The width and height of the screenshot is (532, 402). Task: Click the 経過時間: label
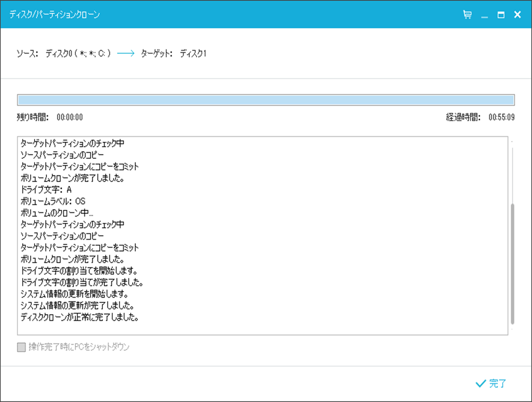[x=463, y=117]
